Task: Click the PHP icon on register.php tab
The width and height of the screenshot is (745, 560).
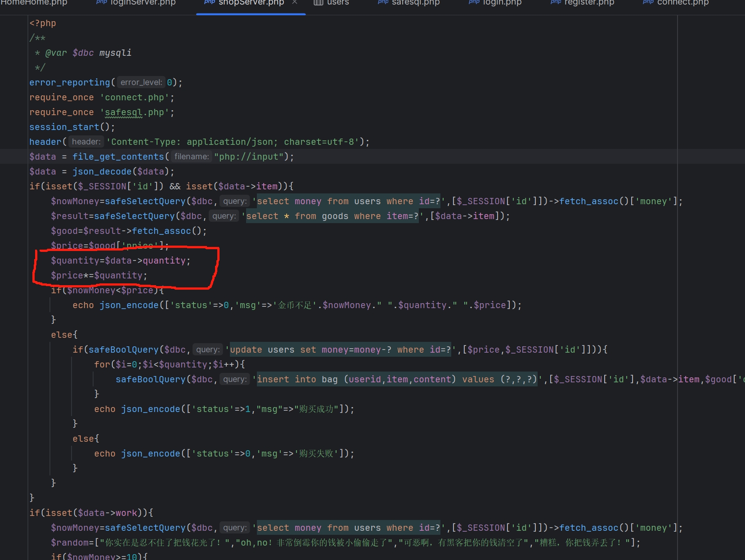Action: click(x=556, y=2)
